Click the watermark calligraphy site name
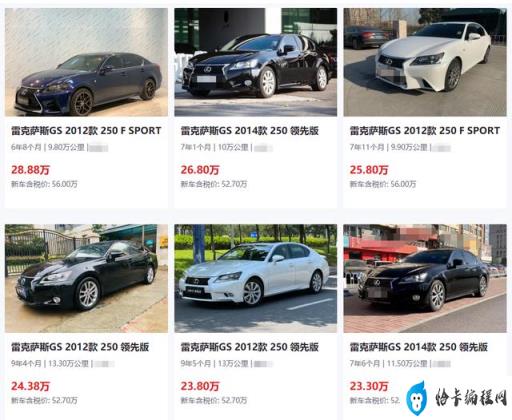The width and height of the screenshot is (512, 420). tap(471, 397)
